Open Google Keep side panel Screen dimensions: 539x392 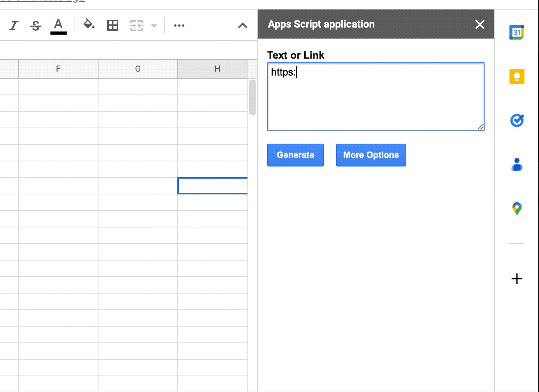coord(517,76)
